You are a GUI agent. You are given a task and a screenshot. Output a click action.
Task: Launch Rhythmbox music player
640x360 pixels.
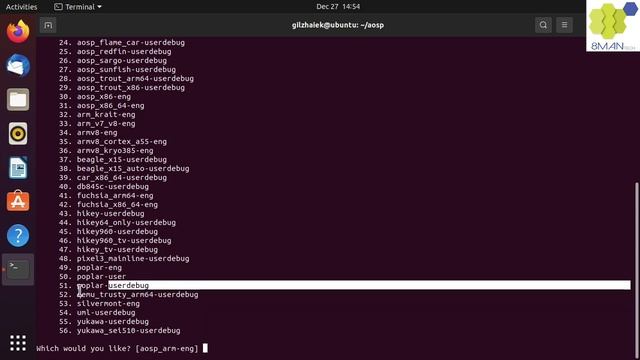click(x=18, y=133)
